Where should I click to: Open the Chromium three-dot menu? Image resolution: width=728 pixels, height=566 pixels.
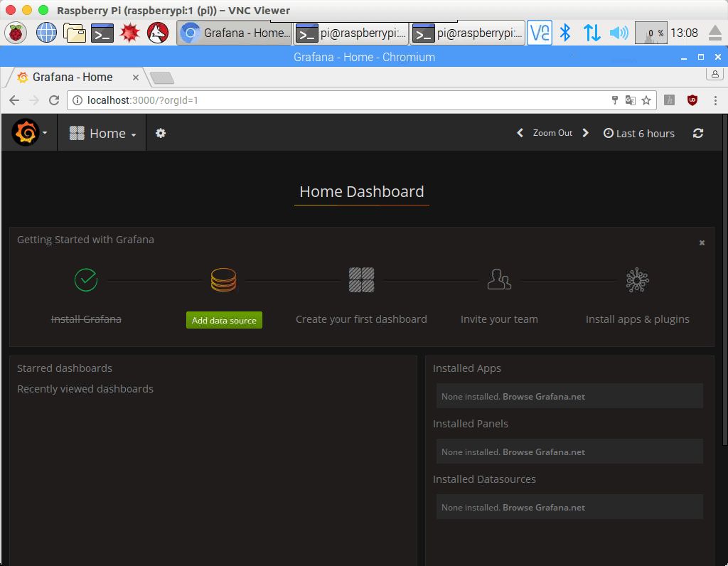[715, 100]
